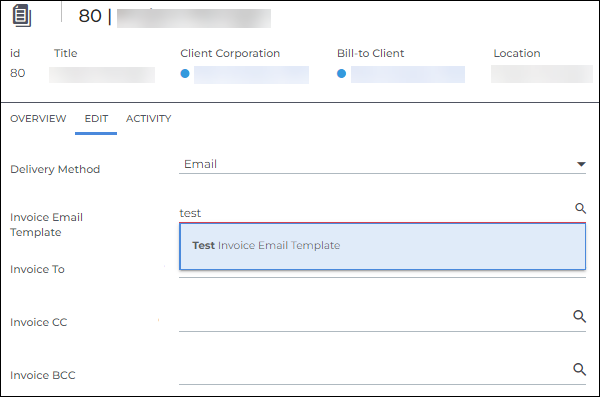Open the Bill-to Client linked value
Screen dimensions: 600x397
pyautogui.click(x=408, y=74)
